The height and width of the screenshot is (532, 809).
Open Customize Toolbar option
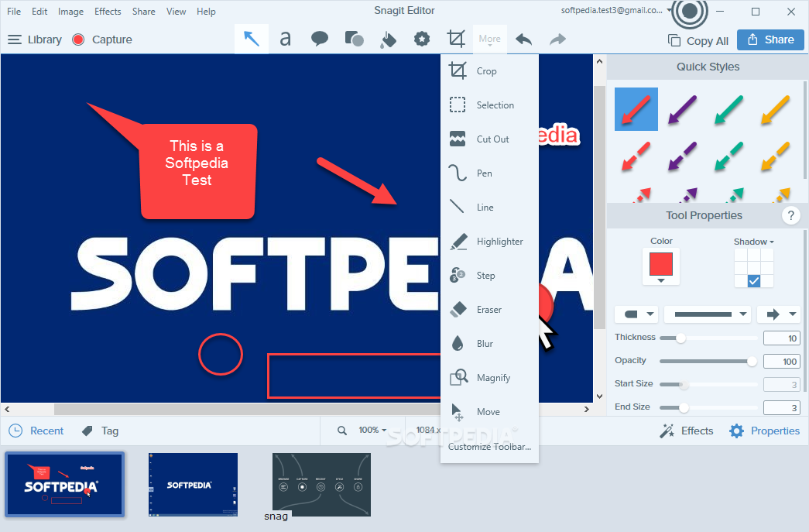tap(489, 447)
